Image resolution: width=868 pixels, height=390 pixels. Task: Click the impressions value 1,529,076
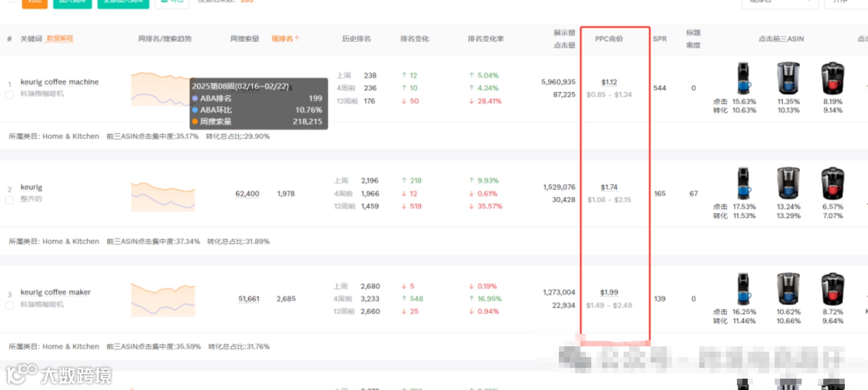coord(559,187)
